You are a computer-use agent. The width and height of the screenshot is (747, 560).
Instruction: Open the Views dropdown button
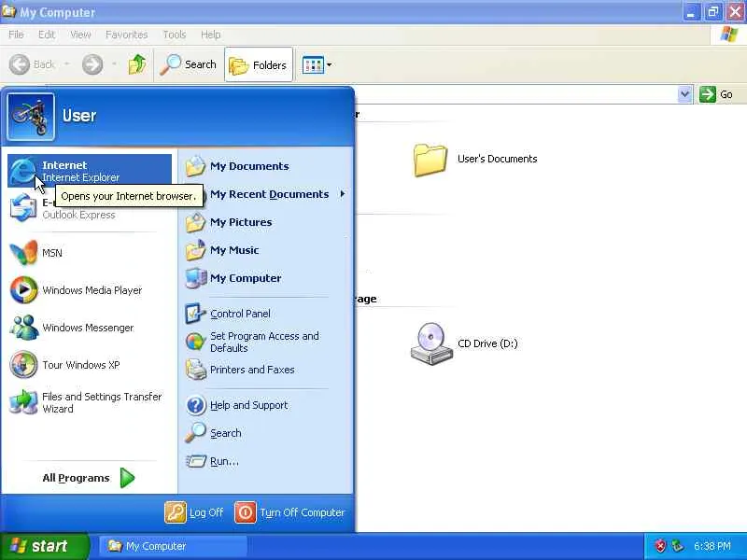pyautogui.click(x=317, y=64)
